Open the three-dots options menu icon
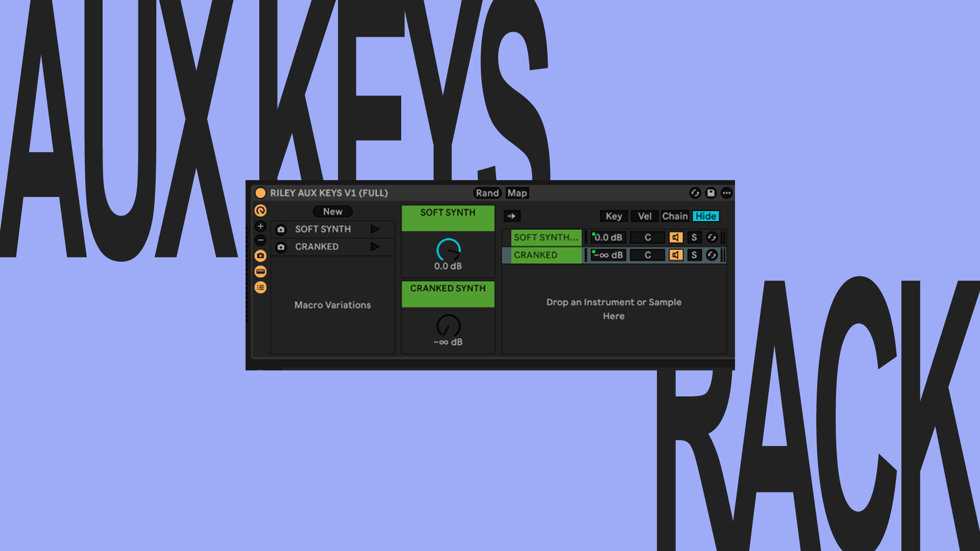Screen dimensions: 980x551 point(726,193)
